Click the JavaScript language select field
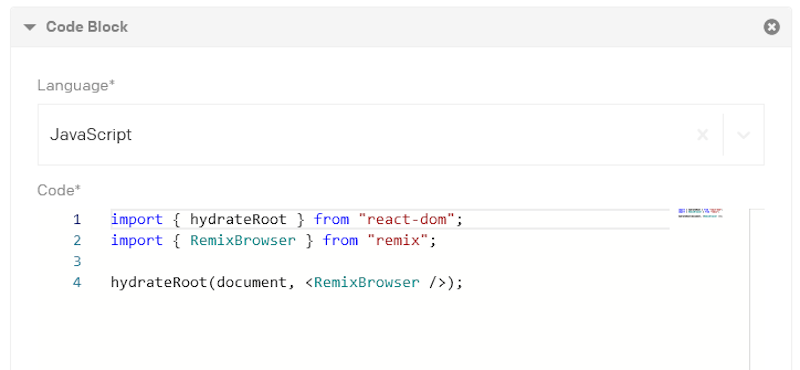Image resolution: width=800 pixels, height=370 pixels. pyautogui.click(x=401, y=135)
